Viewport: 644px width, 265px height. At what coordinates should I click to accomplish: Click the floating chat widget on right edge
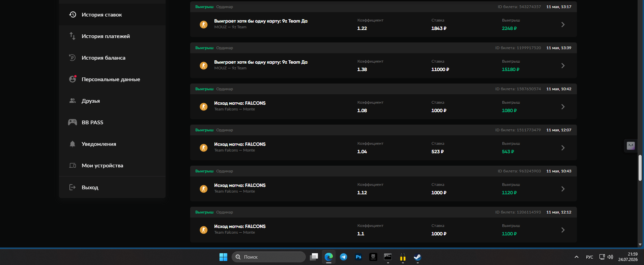631,146
